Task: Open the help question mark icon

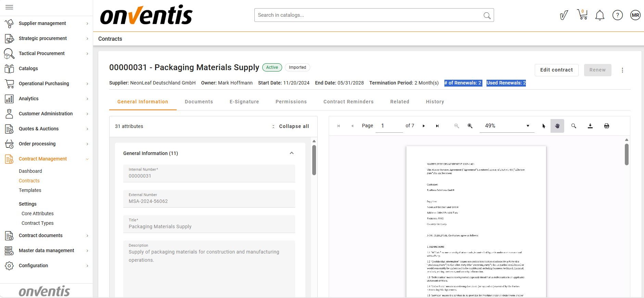Action: pyautogui.click(x=617, y=15)
